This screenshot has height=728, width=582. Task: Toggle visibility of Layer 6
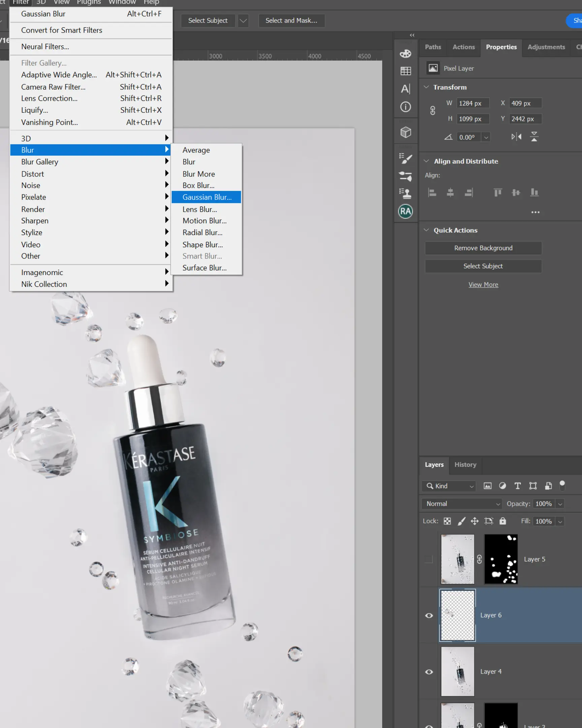pyautogui.click(x=429, y=615)
